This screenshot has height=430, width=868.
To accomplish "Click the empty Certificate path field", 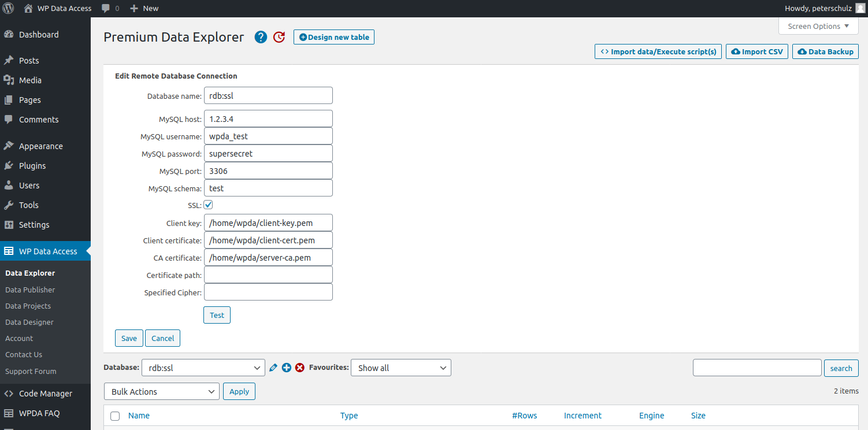I will click(x=268, y=275).
